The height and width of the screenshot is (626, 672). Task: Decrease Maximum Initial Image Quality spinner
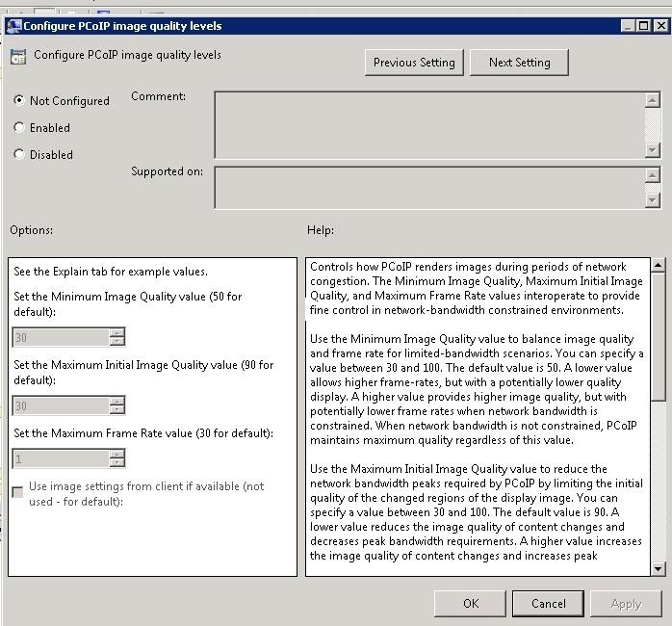point(116,410)
